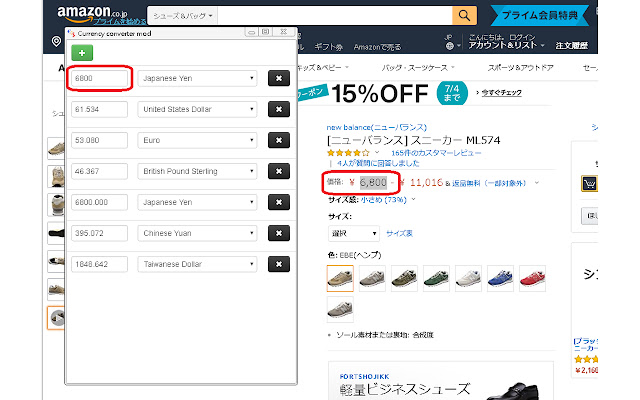Click the 4人が質問に回答しました link
This screenshot has height=400, width=640.
(x=378, y=163)
